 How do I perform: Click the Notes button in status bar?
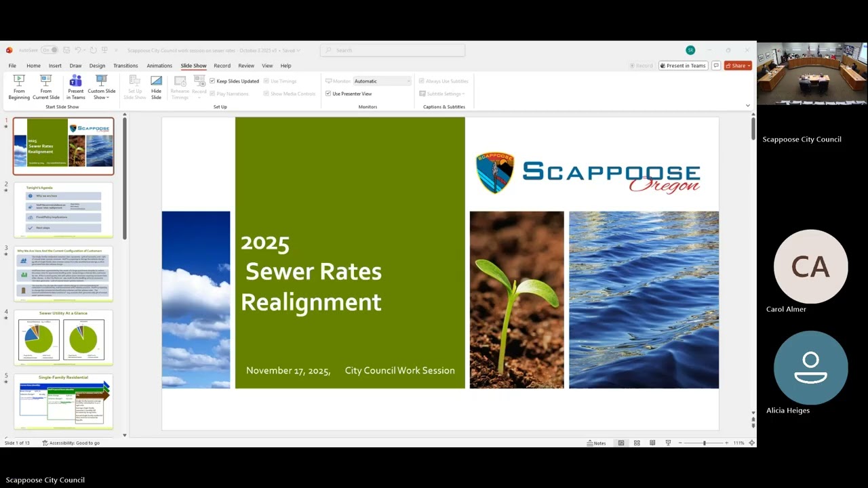click(x=597, y=443)
